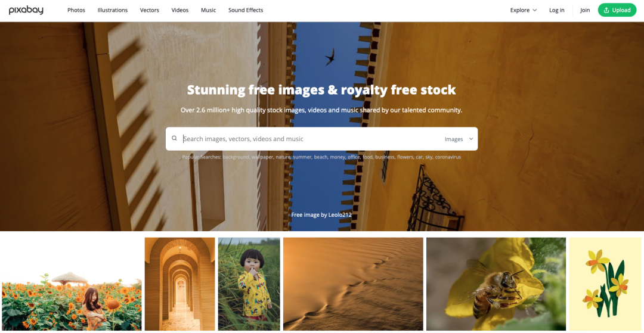Click the upload arrow icon

(x=606, y=10)
